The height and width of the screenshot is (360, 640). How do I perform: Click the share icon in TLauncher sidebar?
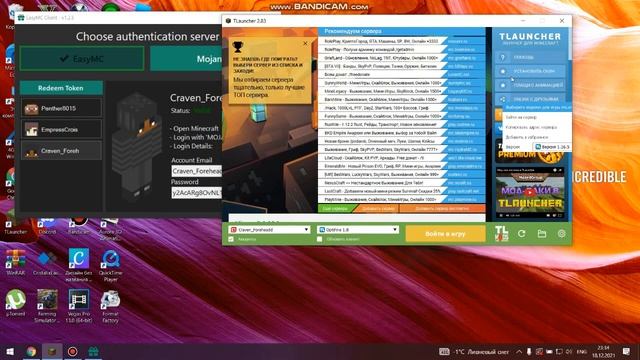click(x=503, y=99)
